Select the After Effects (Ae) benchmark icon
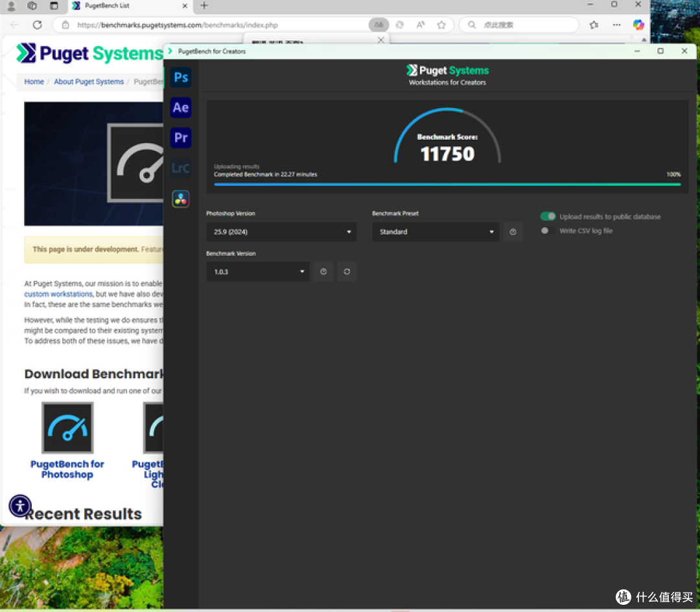The width and height of the screenshot is (700, 612). [181, 108]
